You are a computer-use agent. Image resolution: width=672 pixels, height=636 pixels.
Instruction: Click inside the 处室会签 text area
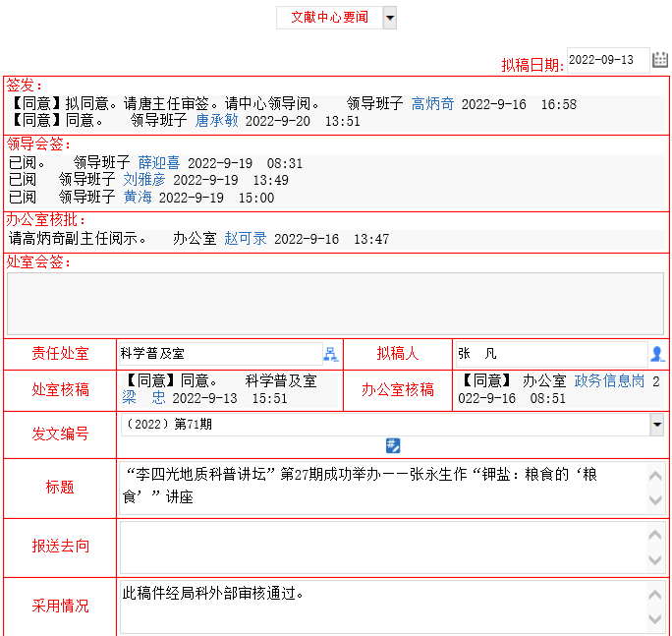coord(335,304)
